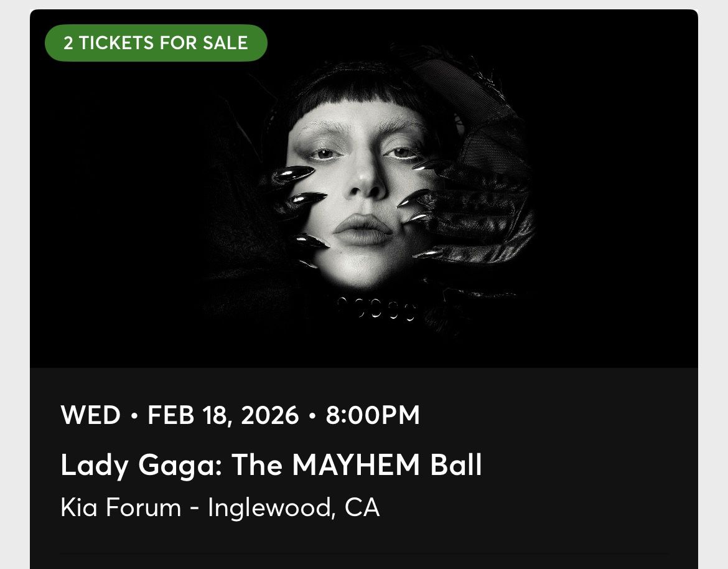Tap the "Inglewood, CA" location text
Viewport: 728px width, 569px height.
pyautogui.click(x=293, y=507)
